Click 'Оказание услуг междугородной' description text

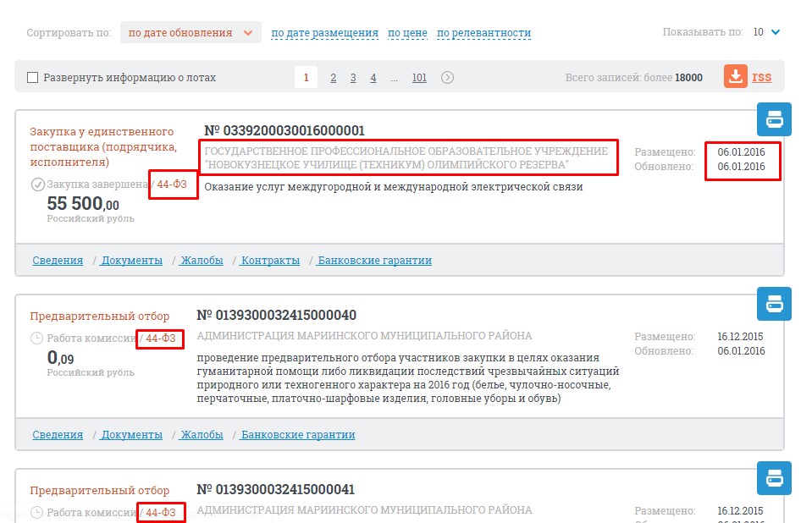(394, 187)
